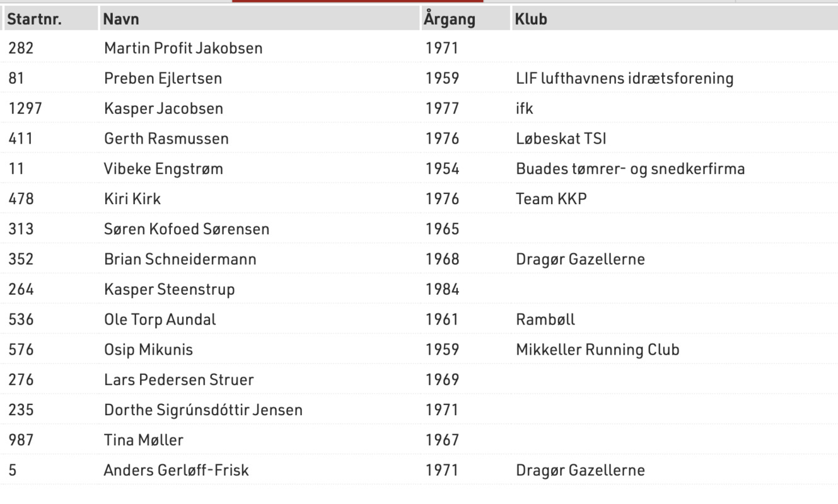Image resolution: width=838 pixels, height=504 pixels.
Task: Click on Dorthe Sigrúnsdóttir Jensen
Action: click(203, 410)
